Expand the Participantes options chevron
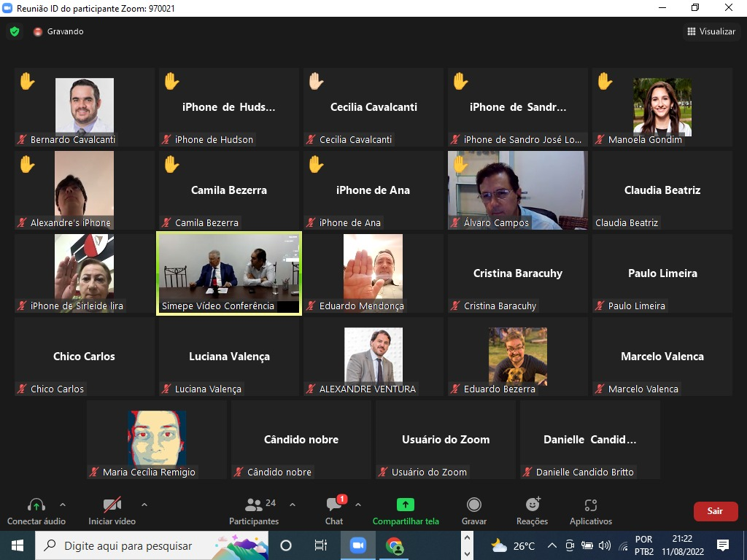The image size is (747, 560). 293,505
